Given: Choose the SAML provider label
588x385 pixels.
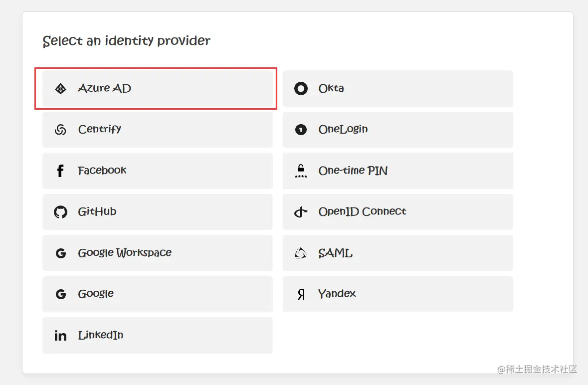Looking at the screenshot, I should coord(335,253).
